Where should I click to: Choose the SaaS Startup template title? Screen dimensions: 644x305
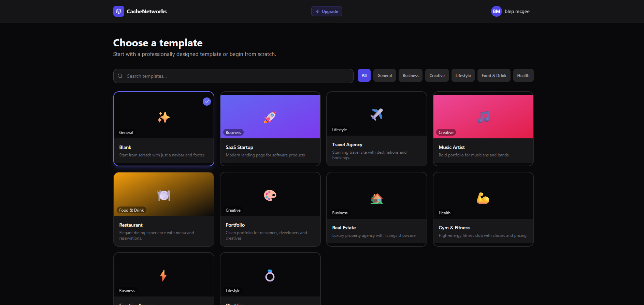tap(239, 147)
